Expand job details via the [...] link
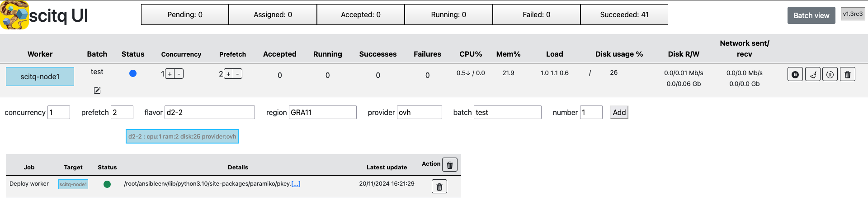 tap(296, 183)
